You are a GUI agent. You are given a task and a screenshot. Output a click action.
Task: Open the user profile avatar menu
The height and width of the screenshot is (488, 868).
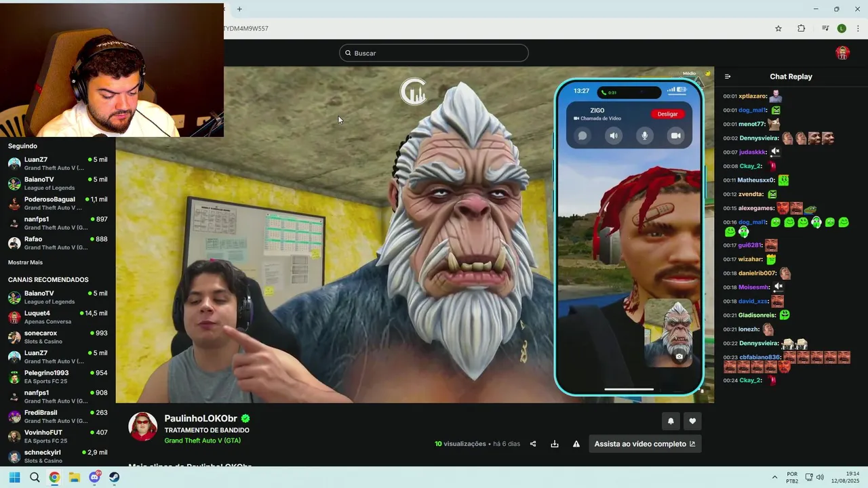point(842,53)
